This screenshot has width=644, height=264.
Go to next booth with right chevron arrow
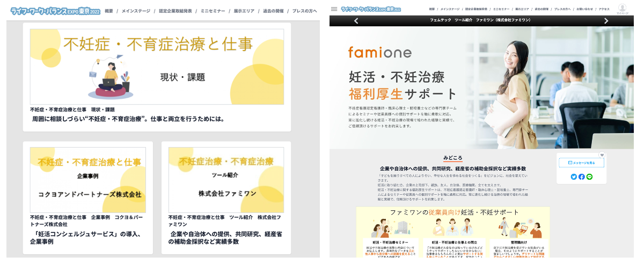(606, 21)
